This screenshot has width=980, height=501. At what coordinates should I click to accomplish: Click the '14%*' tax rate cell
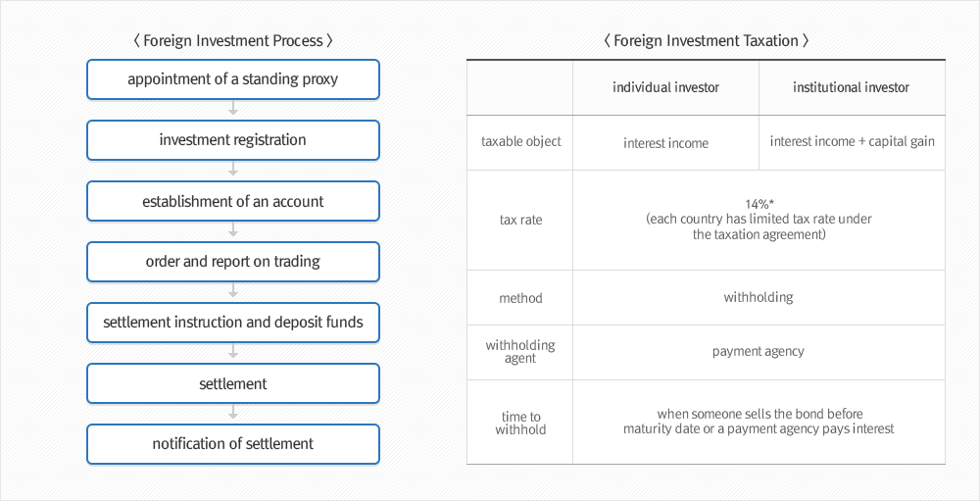(x=759, y=220)
